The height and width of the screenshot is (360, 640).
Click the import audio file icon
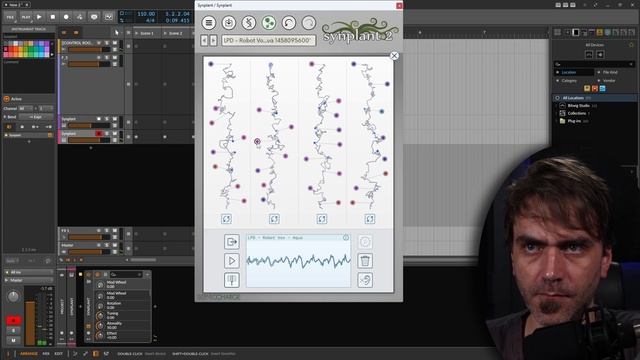pos(231,242)
